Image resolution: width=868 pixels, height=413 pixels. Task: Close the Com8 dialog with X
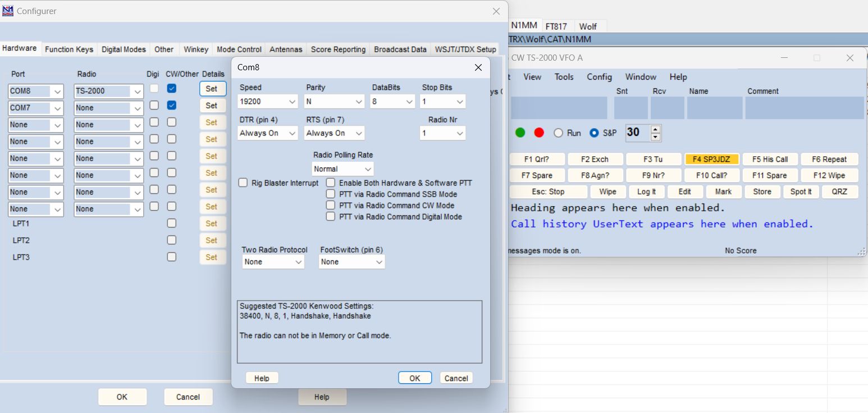pyautogui.click(x=478, y=67)
